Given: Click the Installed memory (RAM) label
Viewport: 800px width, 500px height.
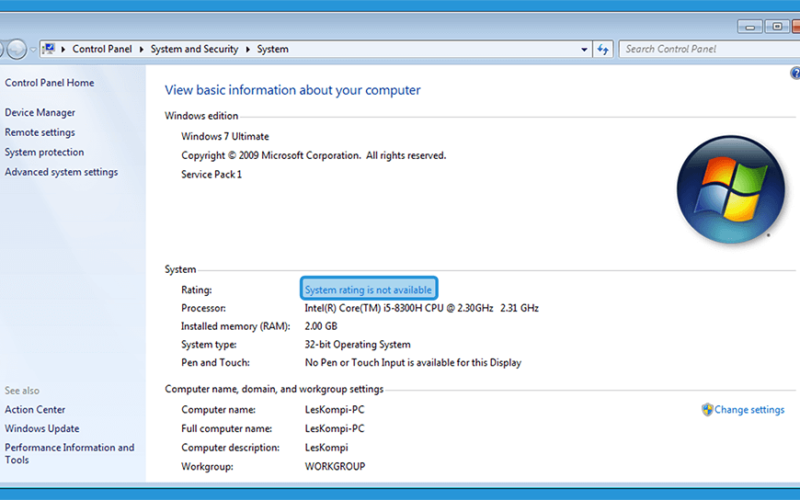Looking at the screenshot, I should coord(236,326).
